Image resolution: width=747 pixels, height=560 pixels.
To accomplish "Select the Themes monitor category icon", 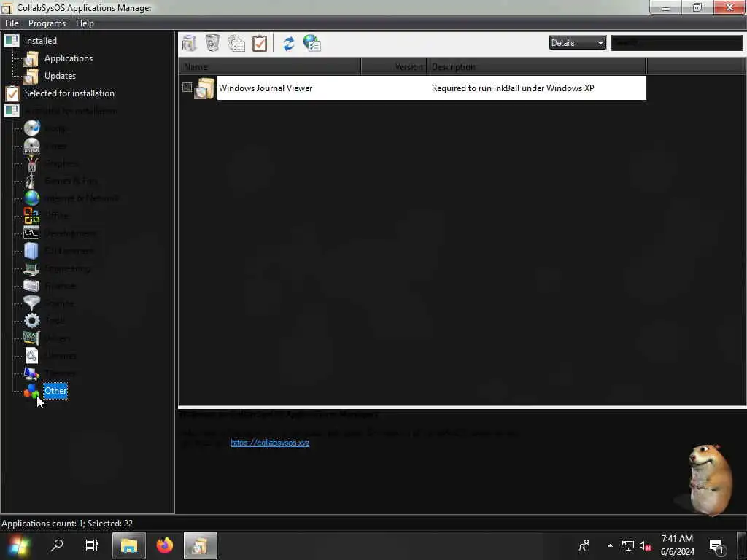I will 31,373.
